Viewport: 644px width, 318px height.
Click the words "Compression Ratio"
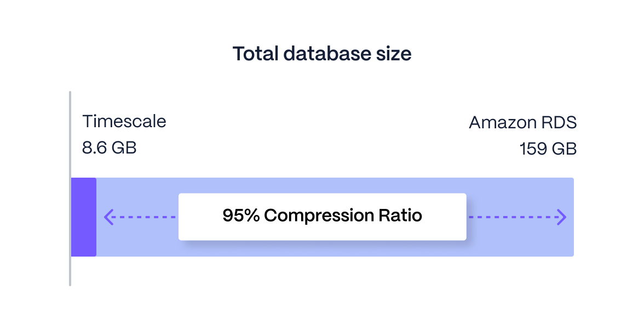[343, 215]
